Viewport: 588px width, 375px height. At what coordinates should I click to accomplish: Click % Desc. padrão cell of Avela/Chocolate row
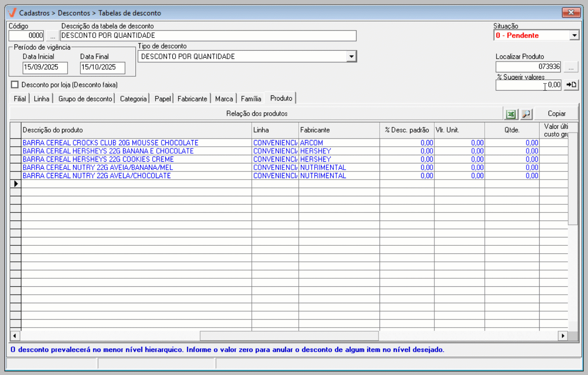[407, 176]
